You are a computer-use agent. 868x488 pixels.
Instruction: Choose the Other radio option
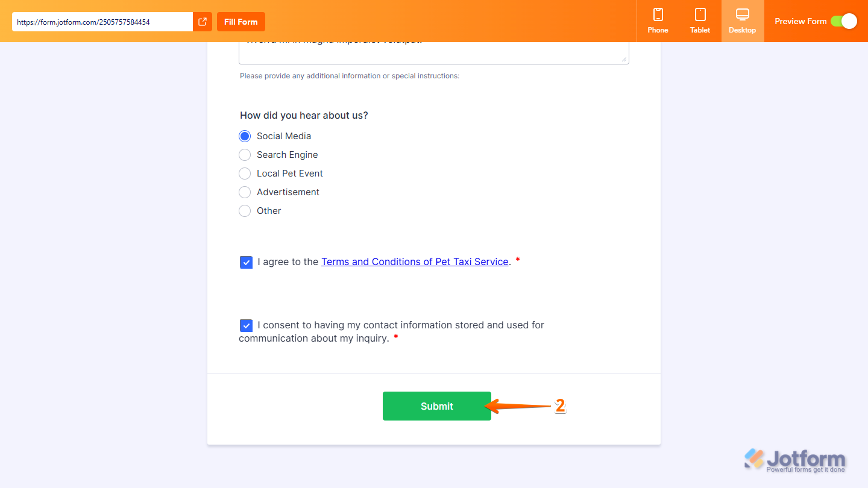245,211
